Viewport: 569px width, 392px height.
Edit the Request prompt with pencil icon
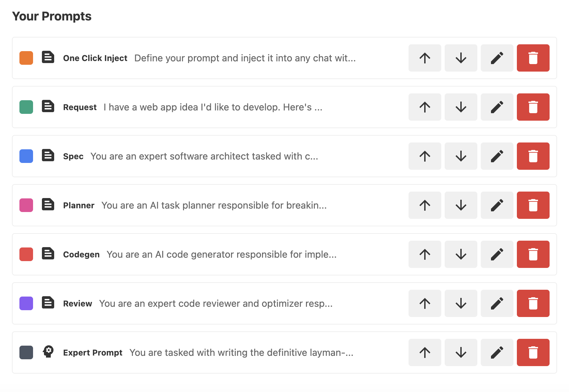click(x=497, y=107)
